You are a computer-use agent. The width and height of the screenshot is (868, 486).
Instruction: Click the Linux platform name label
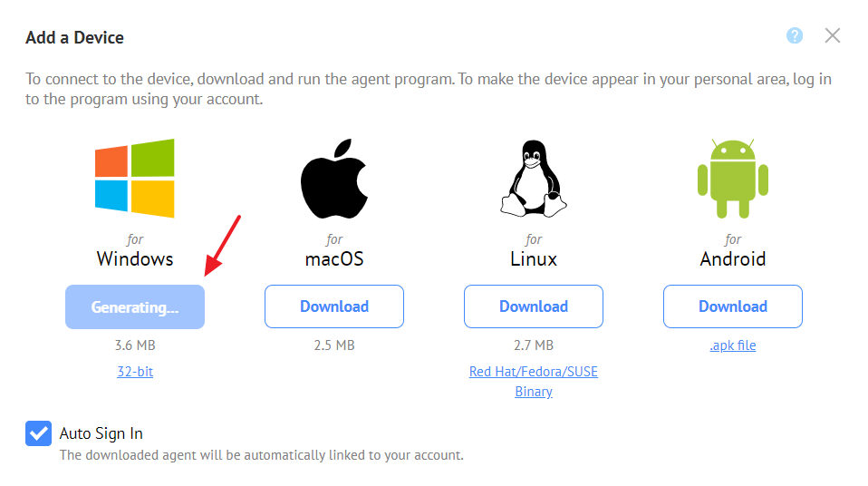click(x=534, y=258)
